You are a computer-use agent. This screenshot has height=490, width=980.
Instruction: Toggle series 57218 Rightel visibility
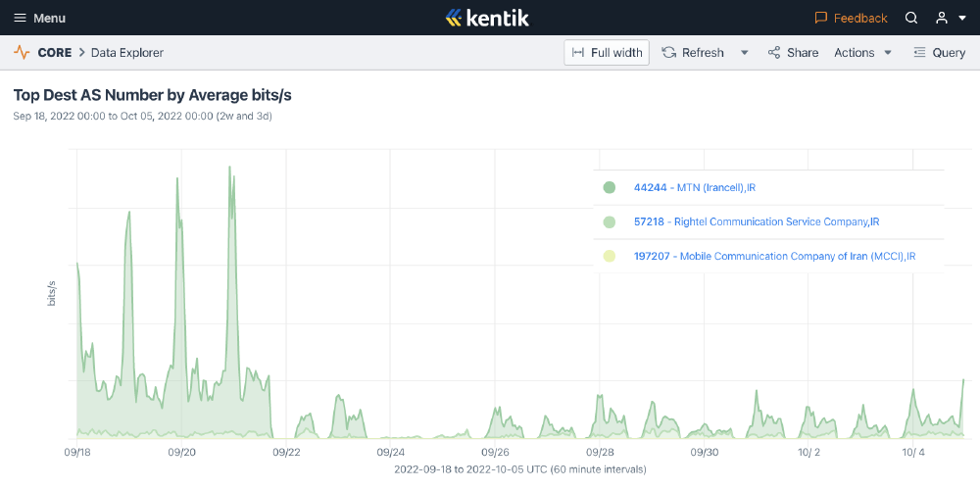click(x=609, y=221)
